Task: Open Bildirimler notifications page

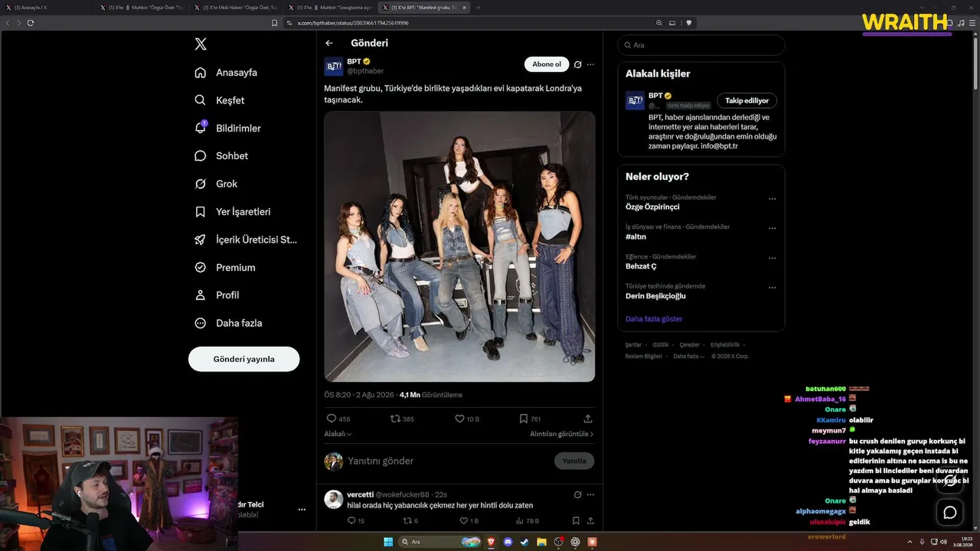Action: pos(227,128)
